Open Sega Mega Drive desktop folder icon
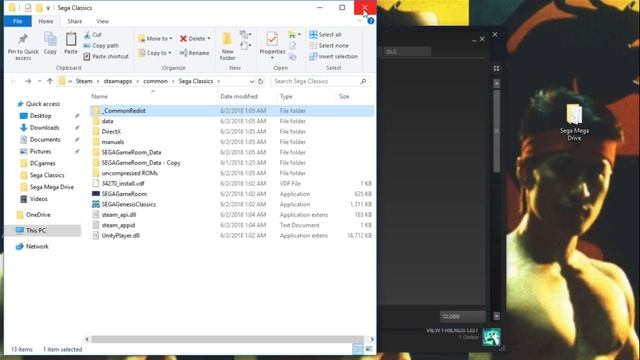This screenshot has width=640, height=360. (574, 121)
